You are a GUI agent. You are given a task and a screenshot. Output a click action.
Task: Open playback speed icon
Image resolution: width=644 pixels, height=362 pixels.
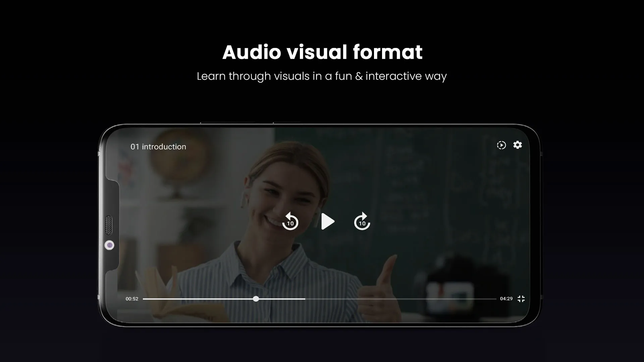(x=501, y=145)
